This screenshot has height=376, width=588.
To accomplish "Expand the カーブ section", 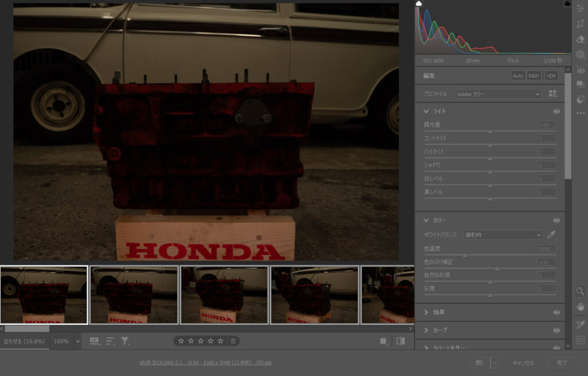I will (x=426, y=331).
